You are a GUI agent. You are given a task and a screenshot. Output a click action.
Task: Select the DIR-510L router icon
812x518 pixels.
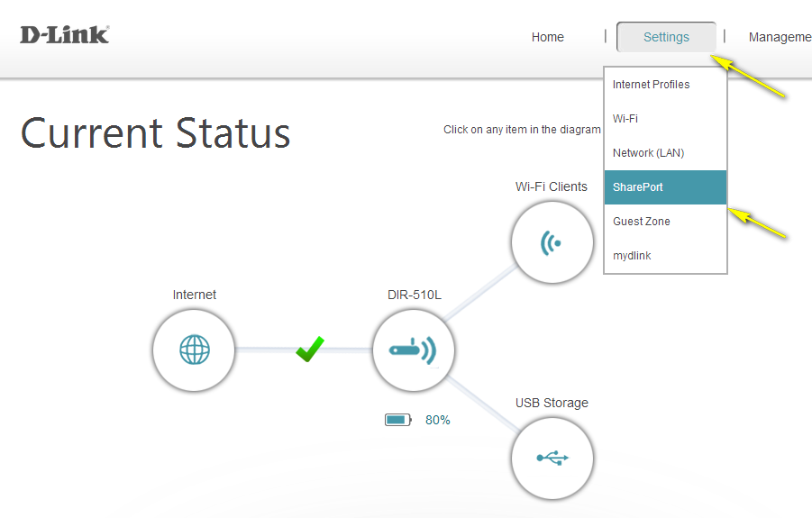414,350
